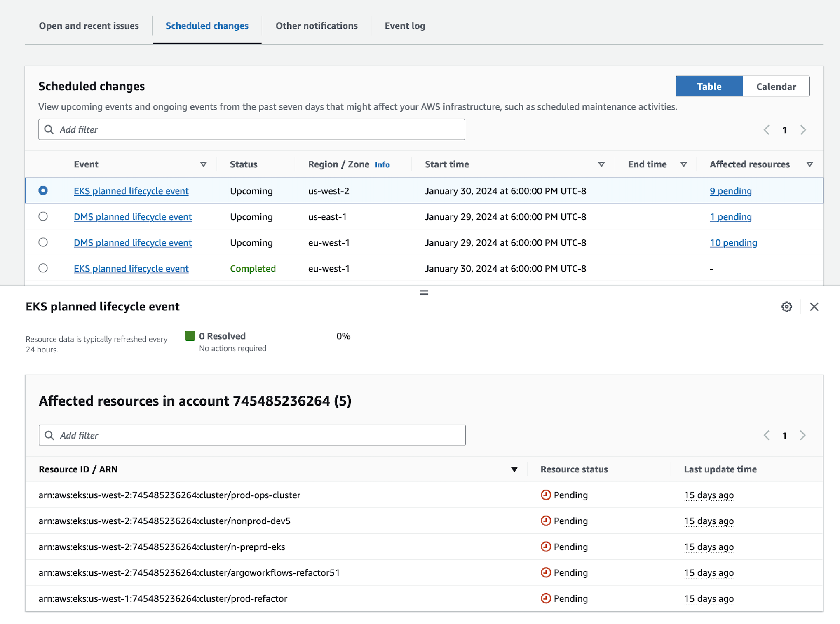Open the split panel preferences gear icon
Screen dimensions: 840x624
coord(786,307)
